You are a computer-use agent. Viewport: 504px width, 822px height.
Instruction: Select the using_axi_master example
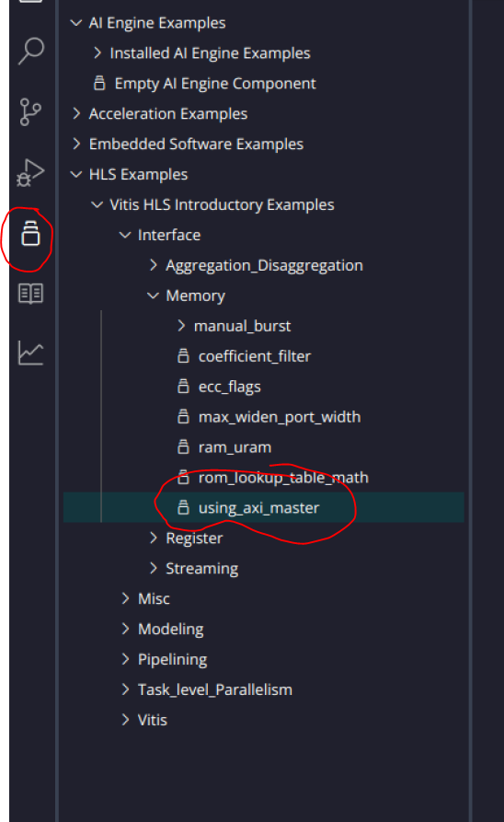264,507
